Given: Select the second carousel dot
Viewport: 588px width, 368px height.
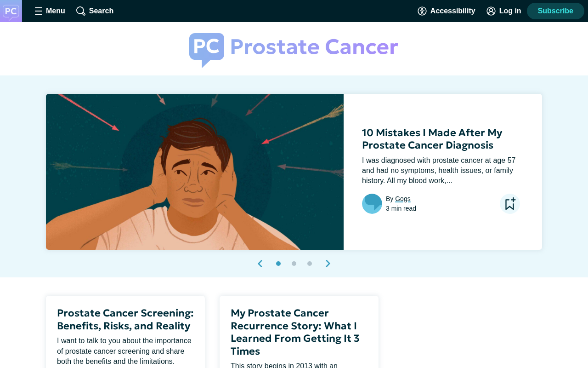Looking at the screenshot, I should click(294, 264).
